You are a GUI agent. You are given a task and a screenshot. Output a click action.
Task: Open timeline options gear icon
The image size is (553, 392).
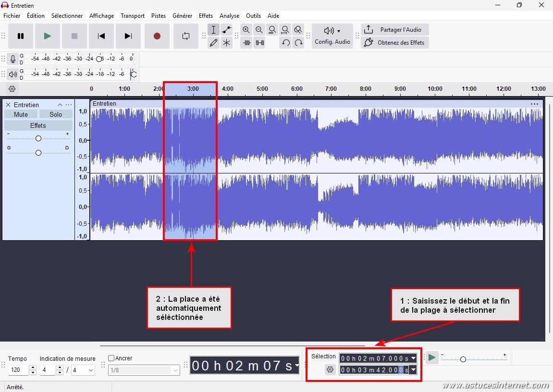pyautogui.click(x=12, y=89)
